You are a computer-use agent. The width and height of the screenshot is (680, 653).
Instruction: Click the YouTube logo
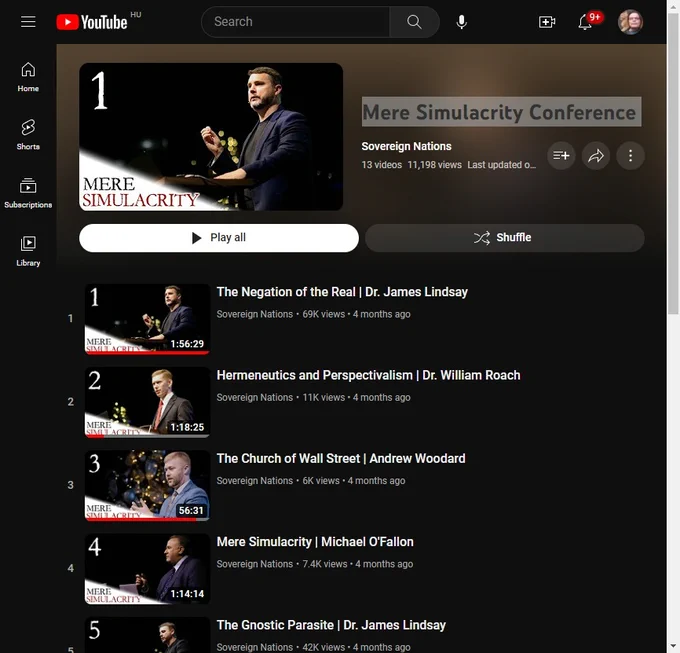92,22
